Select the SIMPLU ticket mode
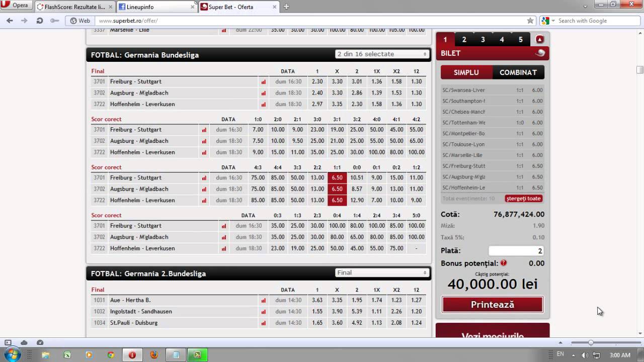Image resolution: width=644 pixels, height=362 pixels. [466, 72]
